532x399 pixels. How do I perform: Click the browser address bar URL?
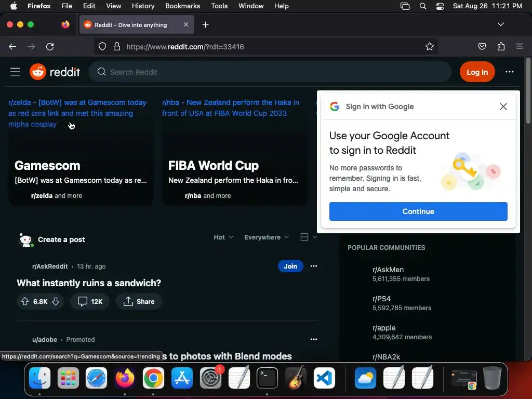pyautogui.click(x=185, y=47)
